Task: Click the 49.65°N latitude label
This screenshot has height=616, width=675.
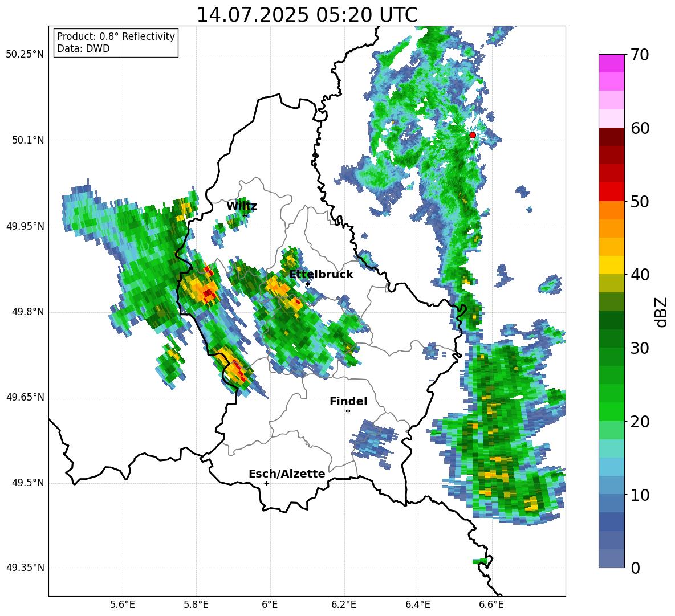Action: click(25, 397)
